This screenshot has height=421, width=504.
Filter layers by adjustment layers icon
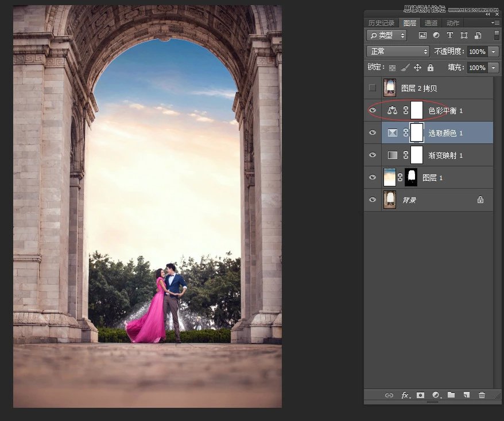436,36
